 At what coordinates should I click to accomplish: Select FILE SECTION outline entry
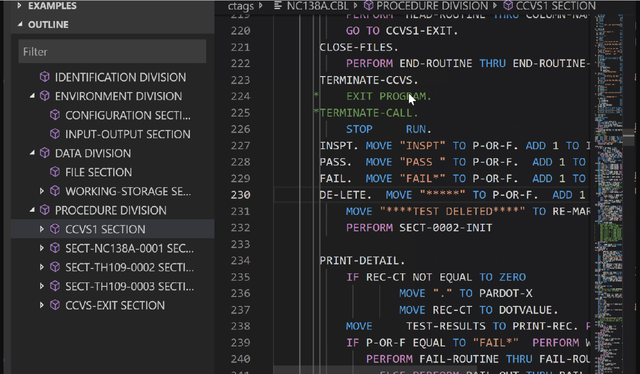coord(98,172)
